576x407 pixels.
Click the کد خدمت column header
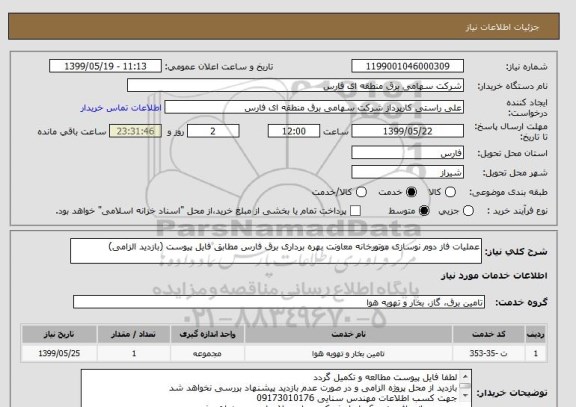point(489,334)
